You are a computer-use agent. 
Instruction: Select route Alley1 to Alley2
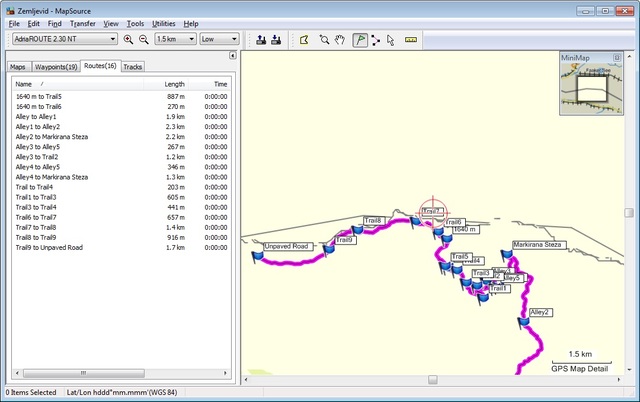pyautogui.click(x=121, y=127)
